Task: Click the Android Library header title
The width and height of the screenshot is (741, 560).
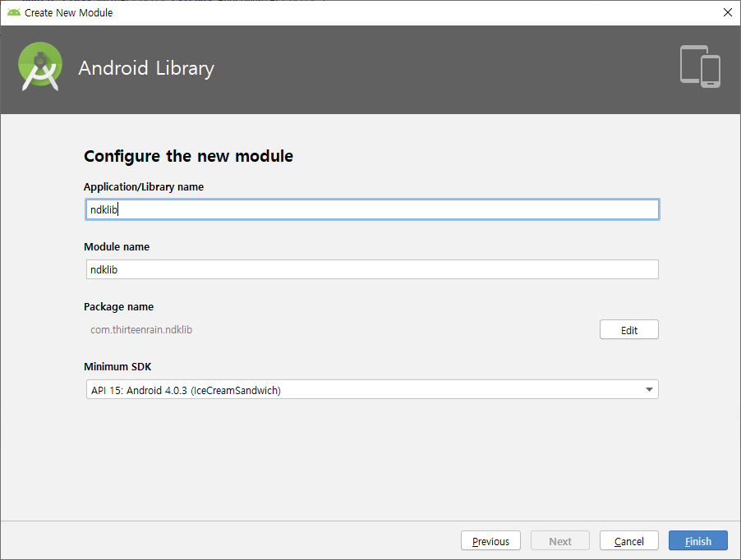Action: (146, 68)
